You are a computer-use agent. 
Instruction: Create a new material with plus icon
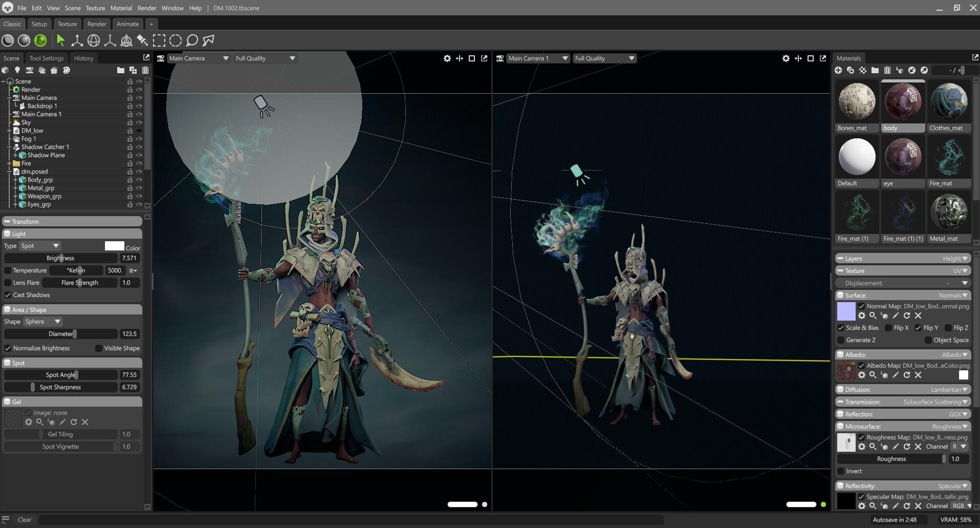(x=838, y=70)
